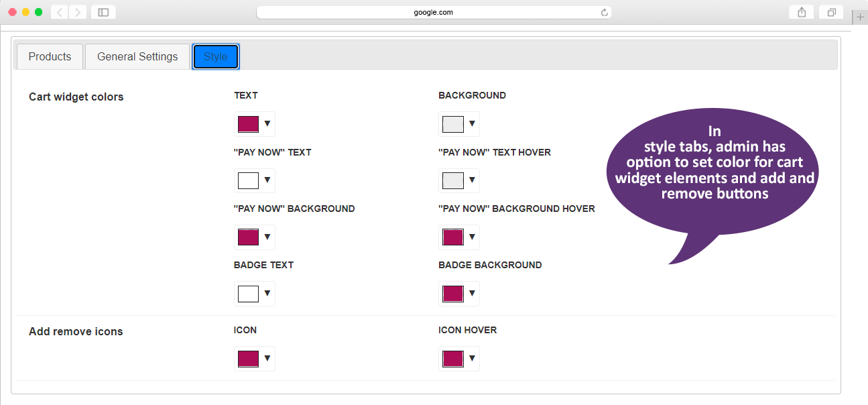Click the reload page icon
868x405 pixels.
coord(604,12)
